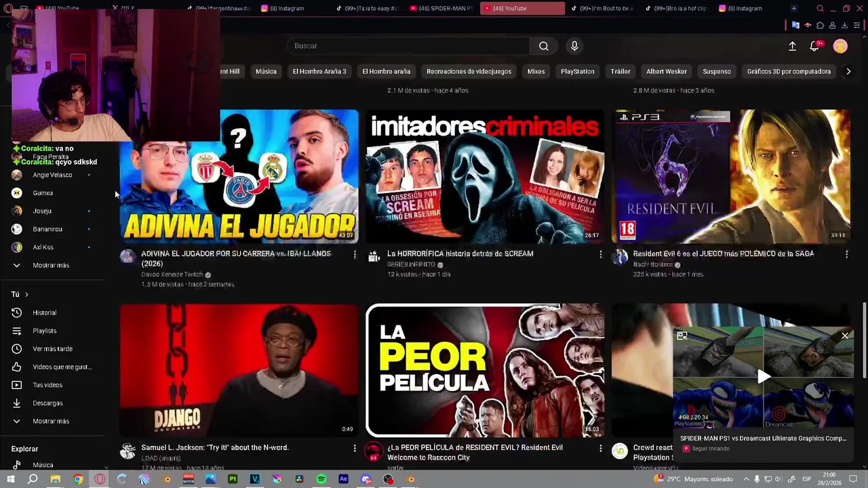Switch to the I'm Bout to be TikTok tab
This screenshot has width=868, height=488.
tap(601, 8)
